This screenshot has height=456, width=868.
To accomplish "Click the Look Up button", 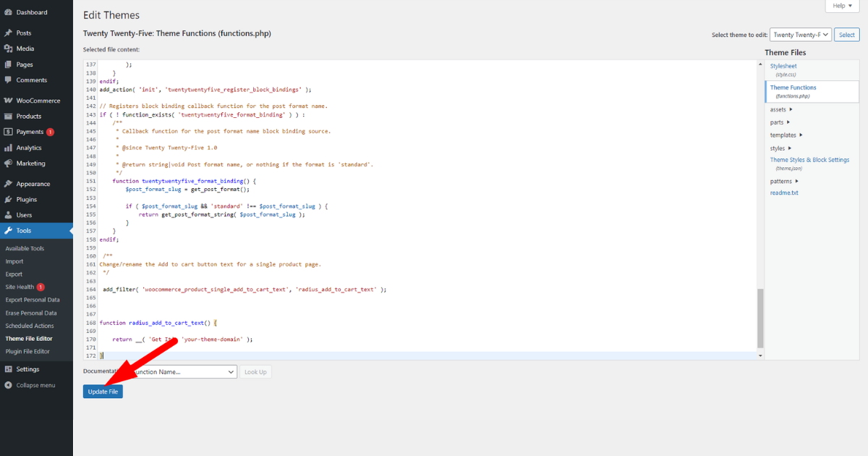I will coord(255,372).
